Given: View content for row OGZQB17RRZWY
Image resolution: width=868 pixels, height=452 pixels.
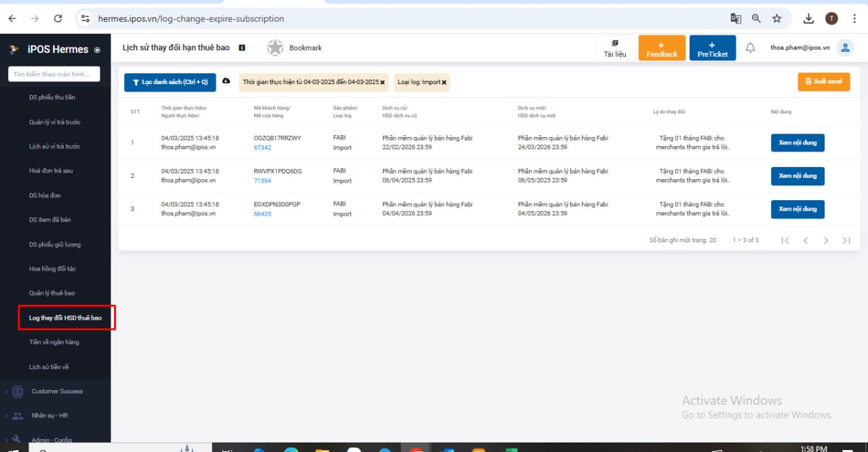Looking at the screenshot, I should click(x=797, y=143).
